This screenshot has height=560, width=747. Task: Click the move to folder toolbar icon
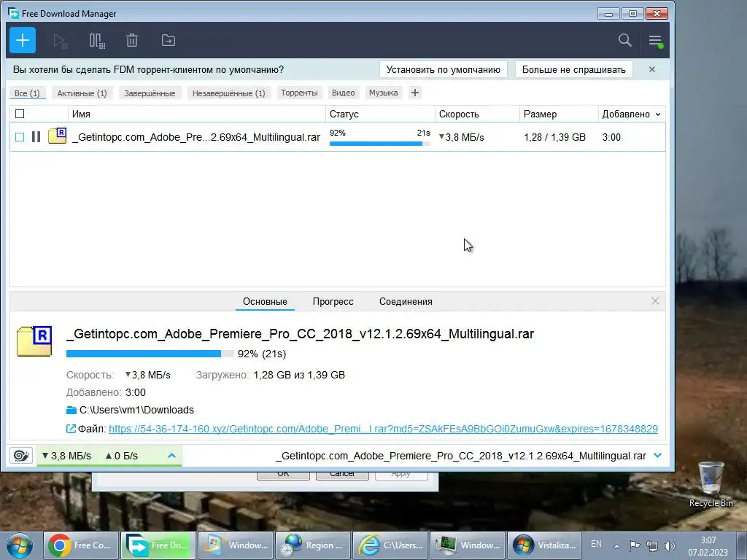[x=169, y=41]
